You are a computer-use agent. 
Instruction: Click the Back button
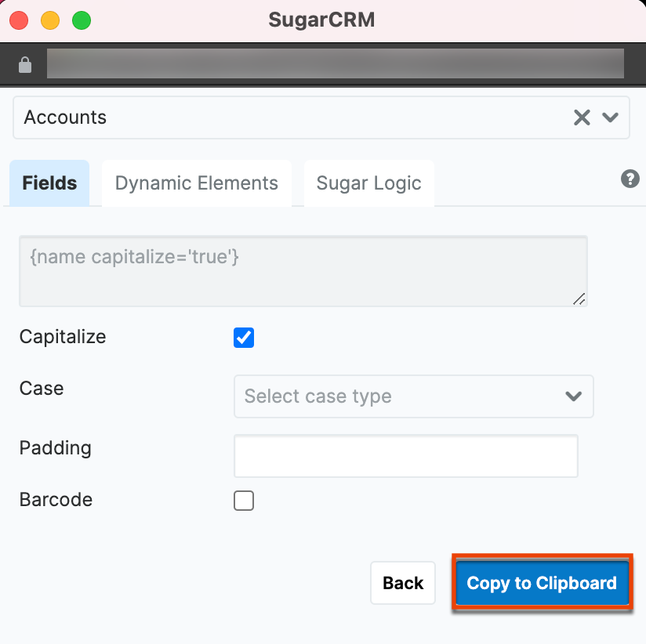coord(402,583)
